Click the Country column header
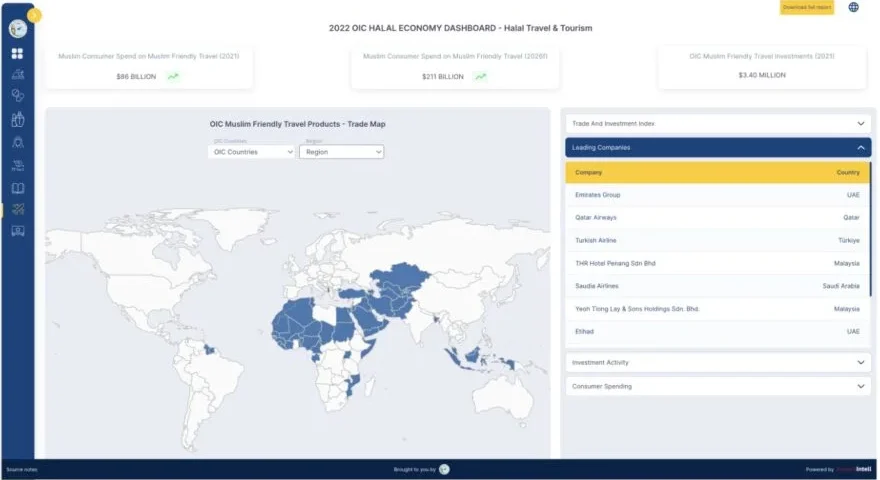 coord(847,172)
